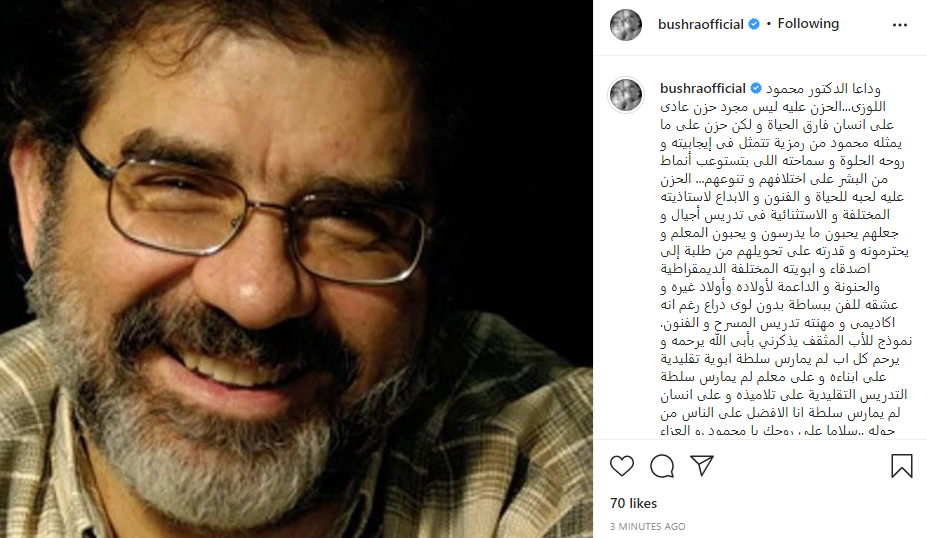
Task: Open the three-dot more options menu
Action: click(900, 25)
